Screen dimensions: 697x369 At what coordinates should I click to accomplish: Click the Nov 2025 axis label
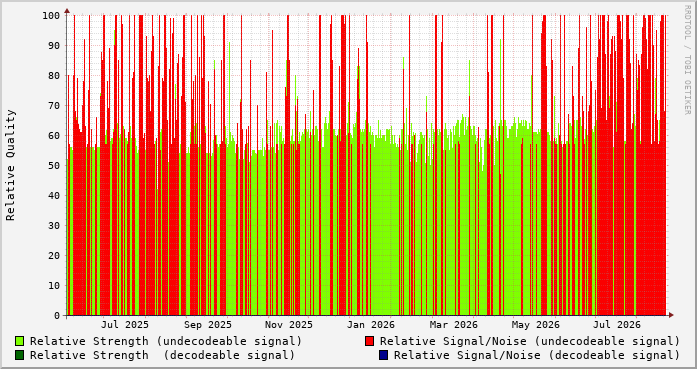click(x=289, y=325)
